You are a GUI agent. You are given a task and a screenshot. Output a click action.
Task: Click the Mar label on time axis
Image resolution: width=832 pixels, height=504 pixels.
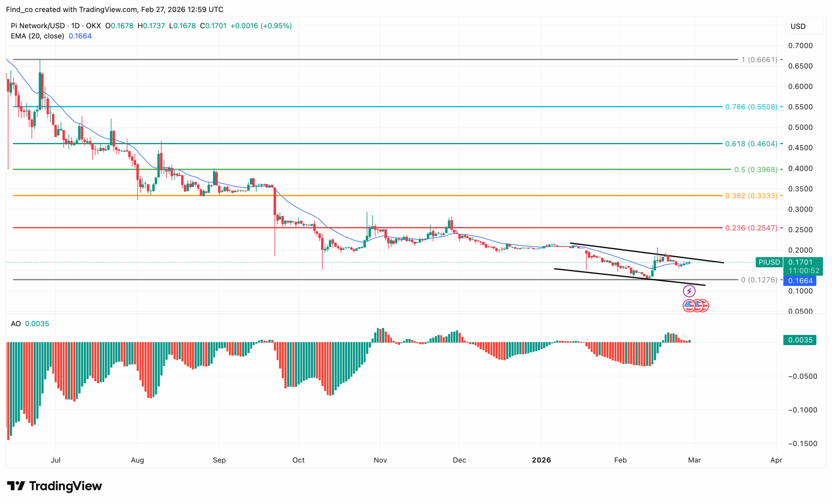pyautogui.click(x=695, y=460)
